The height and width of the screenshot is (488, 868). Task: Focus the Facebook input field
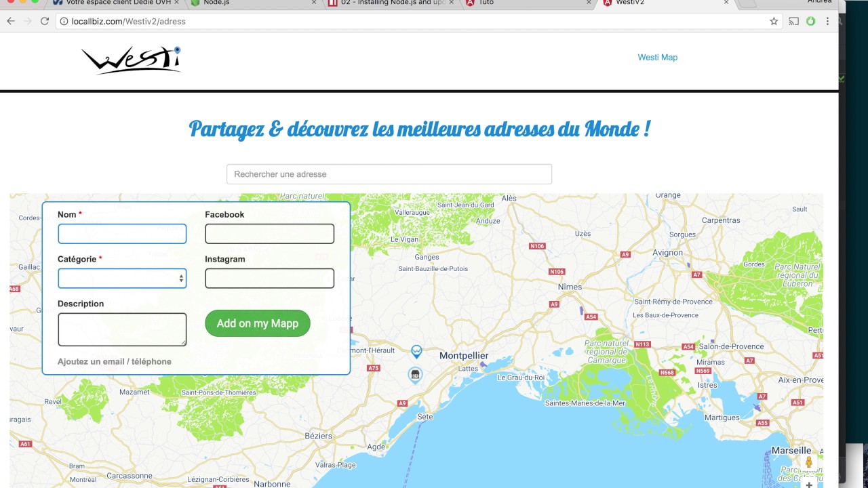click(270, 234)
